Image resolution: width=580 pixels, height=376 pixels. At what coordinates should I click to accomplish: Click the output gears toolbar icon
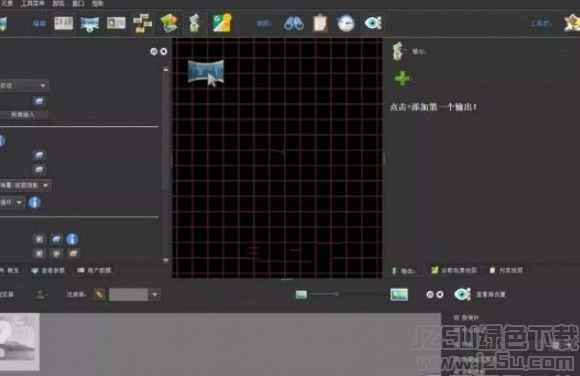195,23
